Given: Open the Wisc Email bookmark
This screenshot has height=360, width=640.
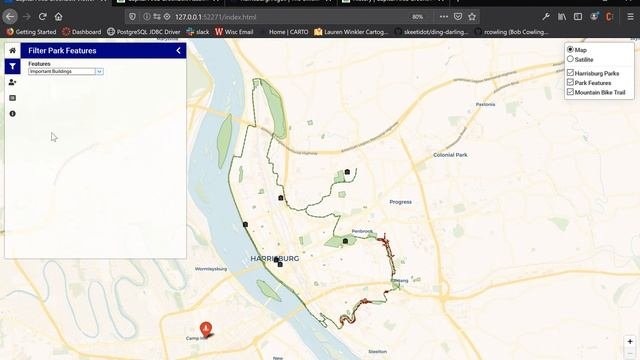Looking at the screenshot, I should [x=234, y=32].
